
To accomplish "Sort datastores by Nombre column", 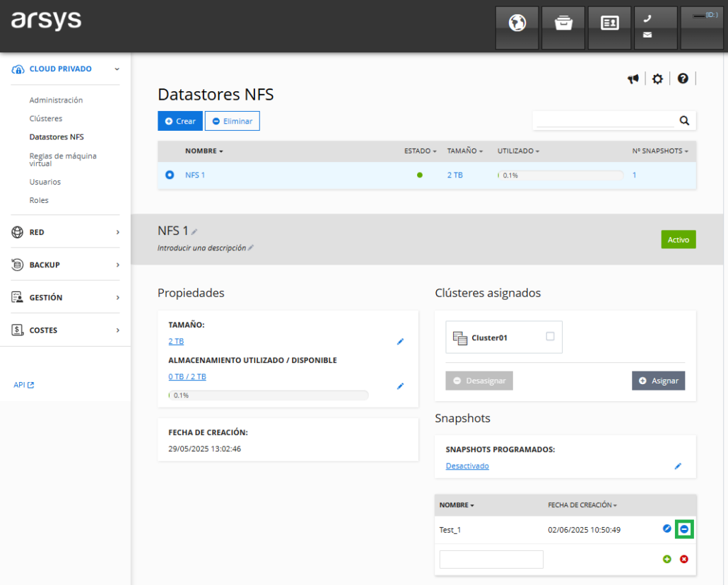I will pyautogui.click(x=204, y=151).
